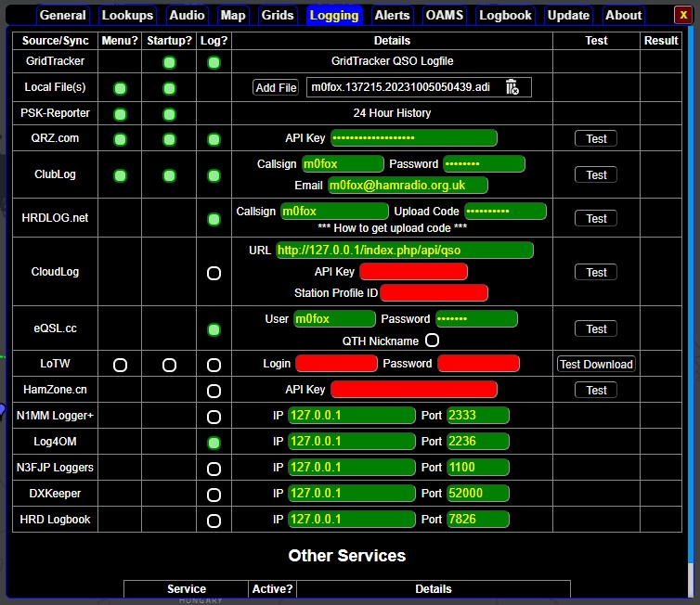Disable HRDLOG.net Log toggle
Screen dimensions: 700x605
click(x=214, y=219)
